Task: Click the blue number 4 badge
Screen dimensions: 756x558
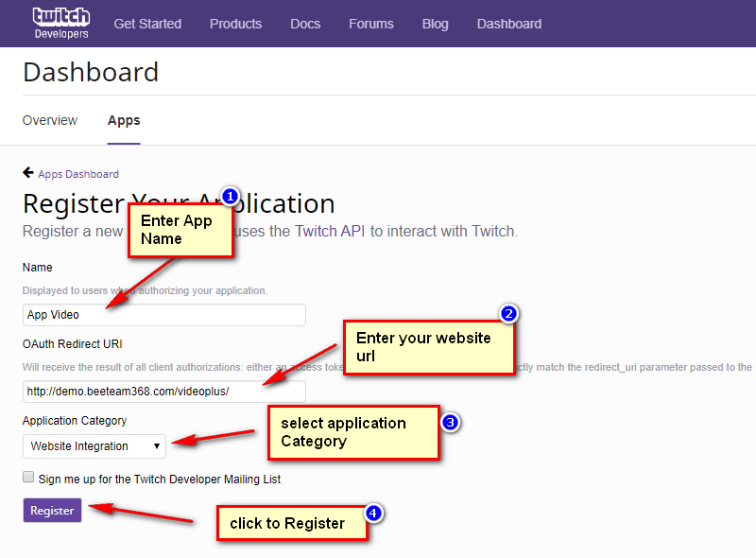Action: click(374, 514)
